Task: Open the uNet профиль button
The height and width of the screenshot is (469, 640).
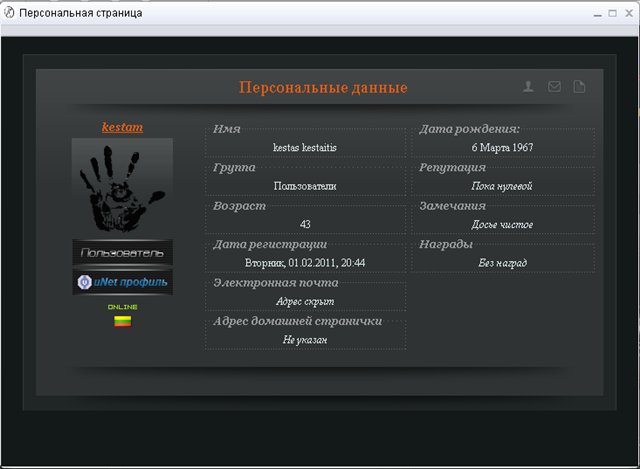Action: coord(122,282)
